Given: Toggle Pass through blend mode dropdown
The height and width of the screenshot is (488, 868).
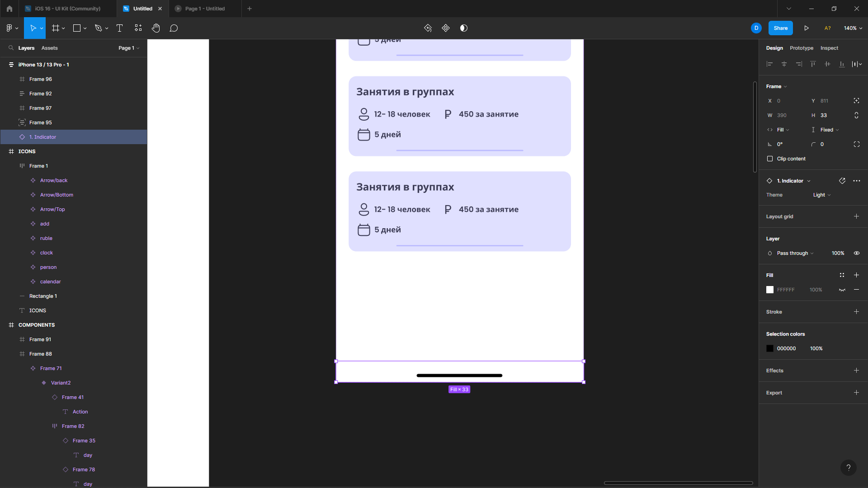Looking at the screenshot, I should pos(811,253).
